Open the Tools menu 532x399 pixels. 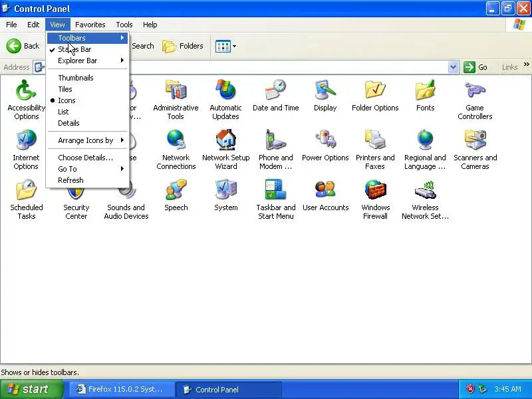point(124,25)
